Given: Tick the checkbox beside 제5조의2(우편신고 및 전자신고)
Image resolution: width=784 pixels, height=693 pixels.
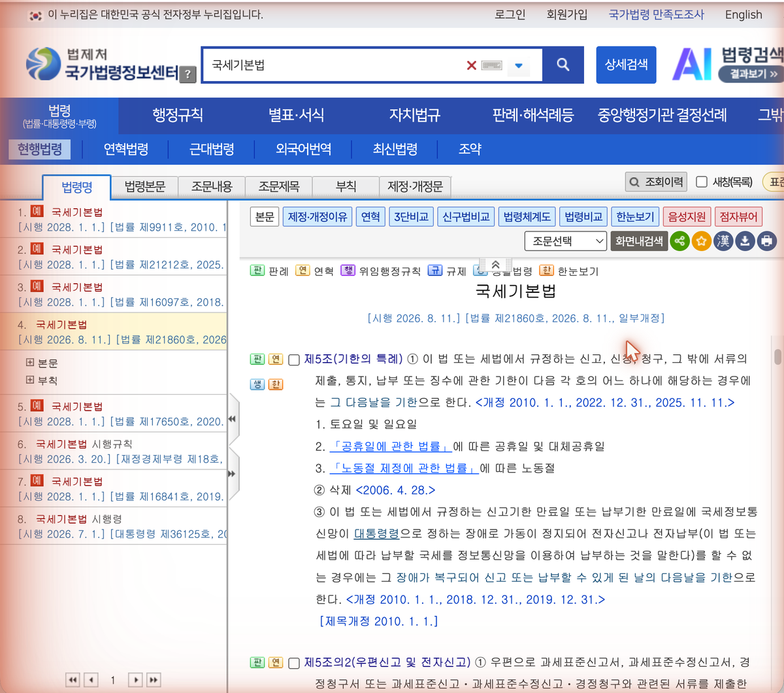Looking at the screenshot, I should (294, 664).
